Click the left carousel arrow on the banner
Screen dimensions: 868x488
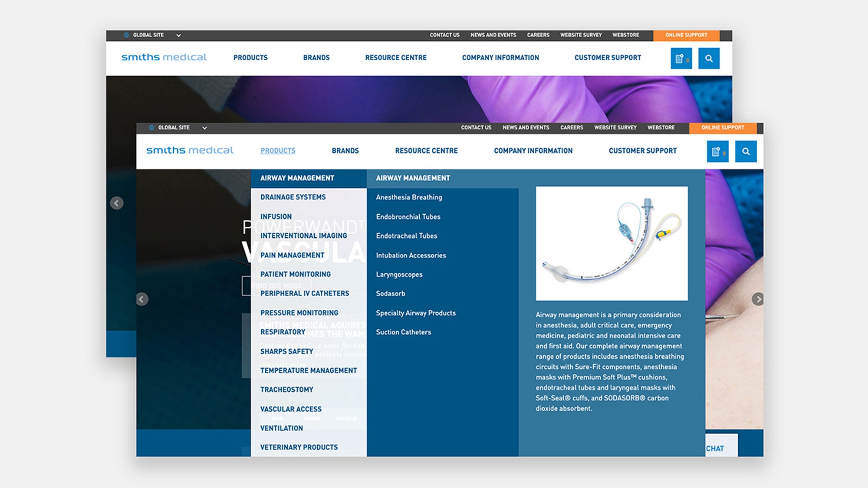point(142,298)
